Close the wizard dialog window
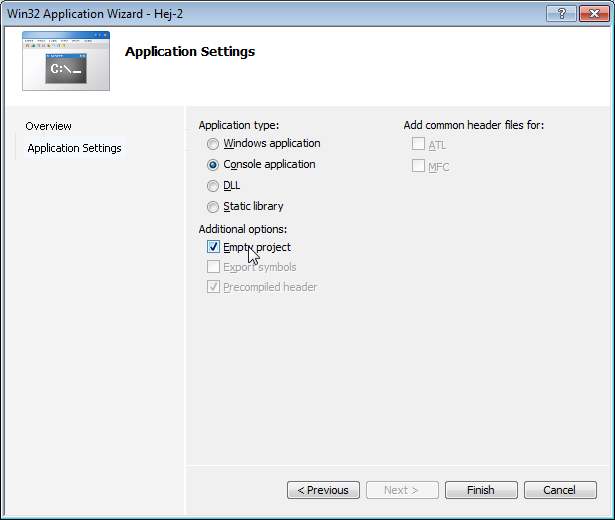 pos(594,14)
